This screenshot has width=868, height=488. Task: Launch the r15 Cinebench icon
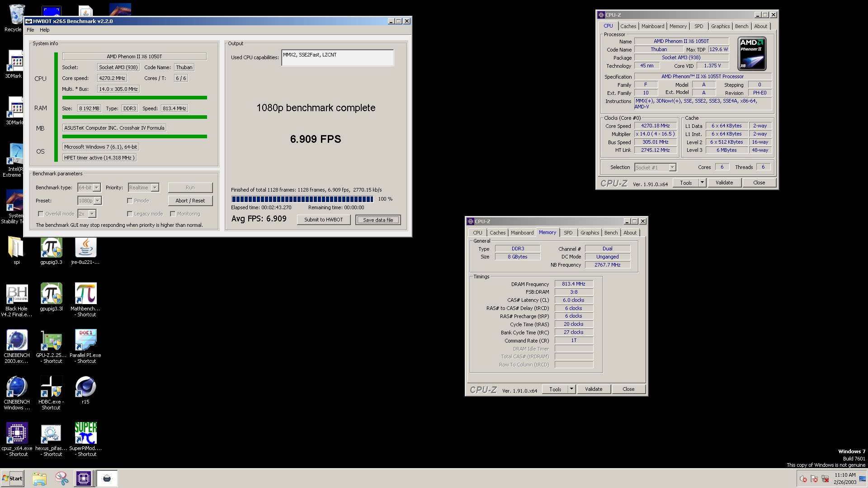85,390
